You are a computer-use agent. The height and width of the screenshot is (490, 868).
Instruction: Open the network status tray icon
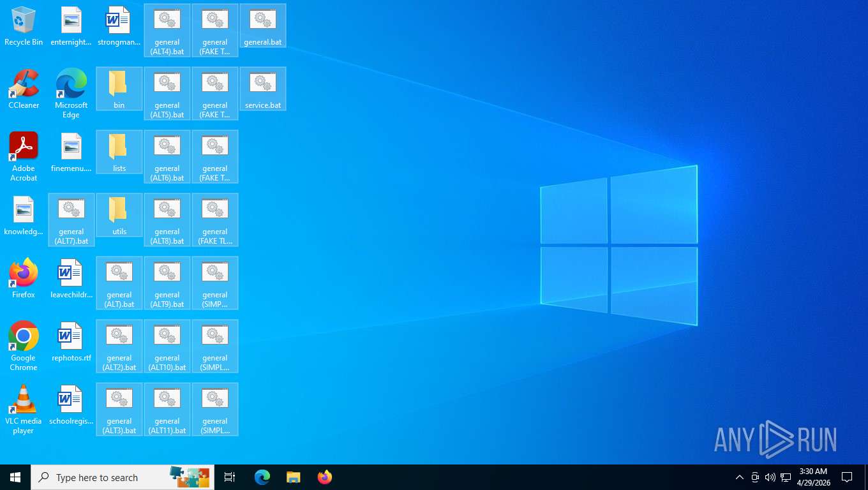pyautogui.click(x=786, y=477)
